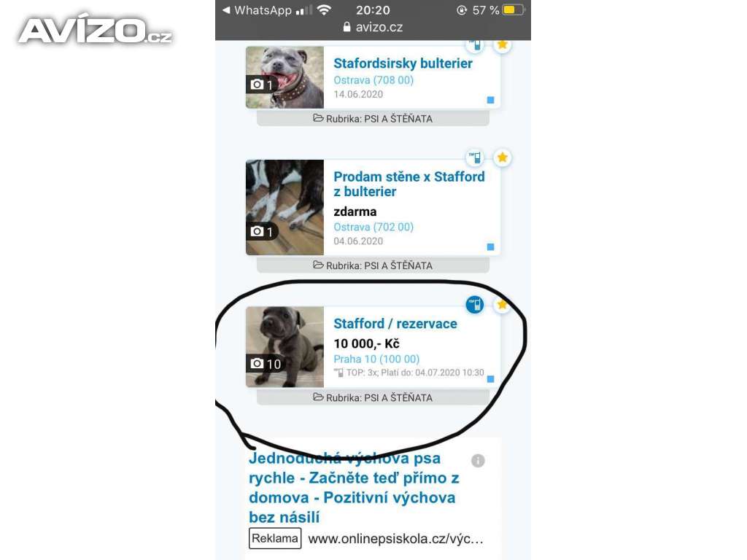Screen dimensions: 747x560
Task: Open the Stafordsirsky bulterier listing title
Action: pyautogui.click(x=403, y=63)
